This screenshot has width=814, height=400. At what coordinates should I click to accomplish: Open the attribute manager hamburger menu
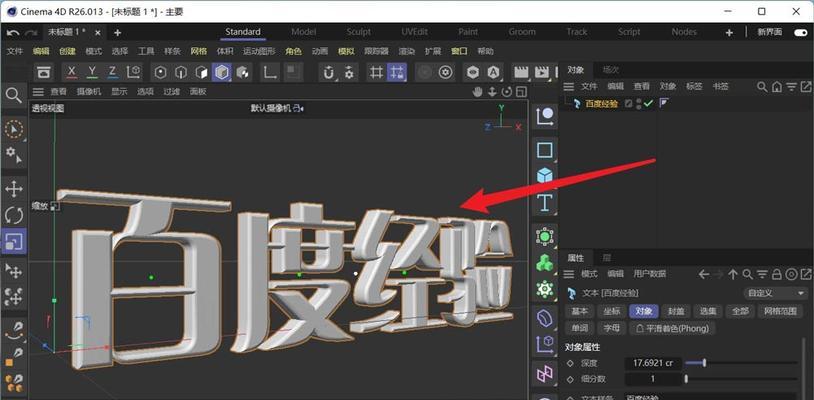[569, 274]
